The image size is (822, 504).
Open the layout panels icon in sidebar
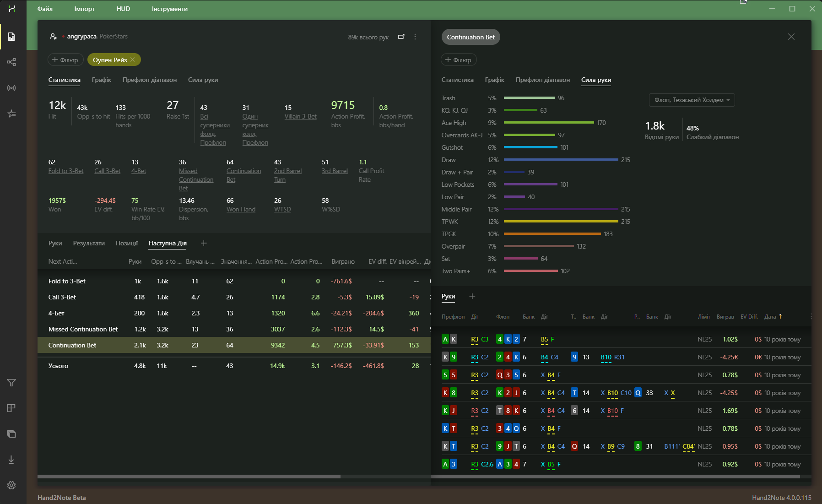[x=11, y=408]
